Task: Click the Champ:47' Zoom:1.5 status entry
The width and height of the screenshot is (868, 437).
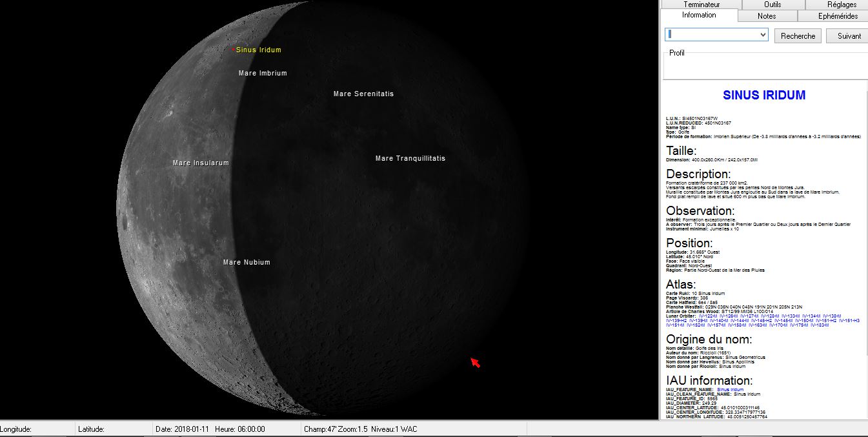Action: pyautogui.click(x=336, y=429)
